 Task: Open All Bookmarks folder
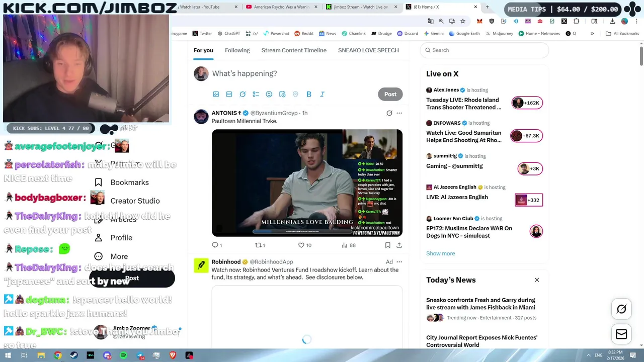pos(622,34)
